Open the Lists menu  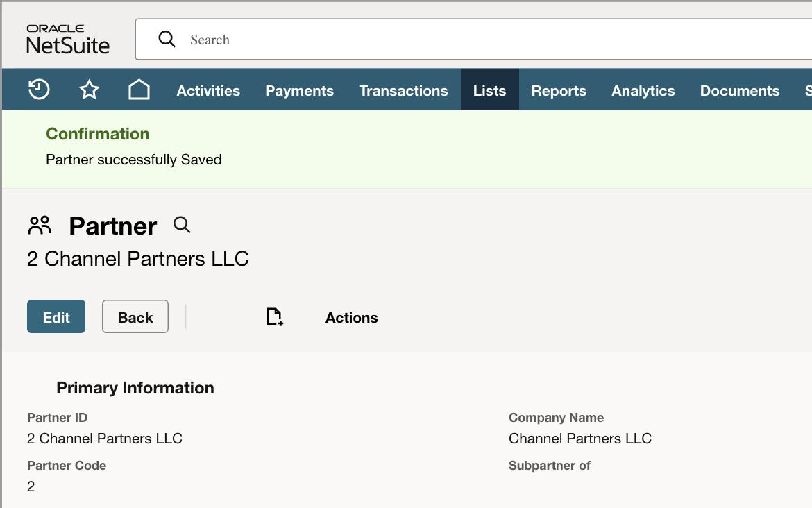[489, 91]
